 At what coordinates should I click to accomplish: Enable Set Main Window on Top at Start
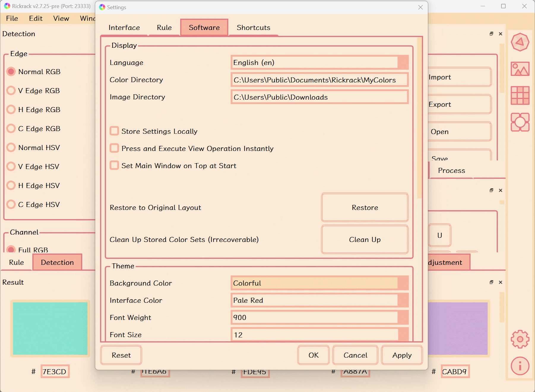114,165
